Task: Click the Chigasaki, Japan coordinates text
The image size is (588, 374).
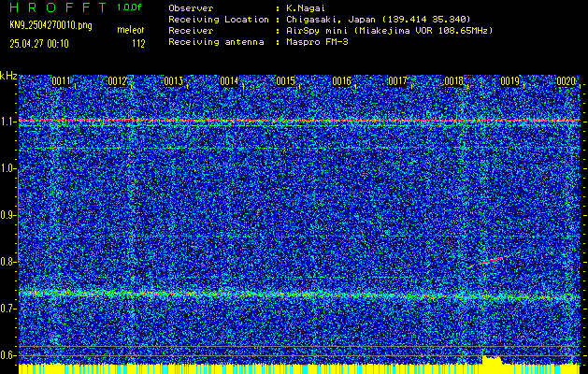Action: (x=379, y=19)
